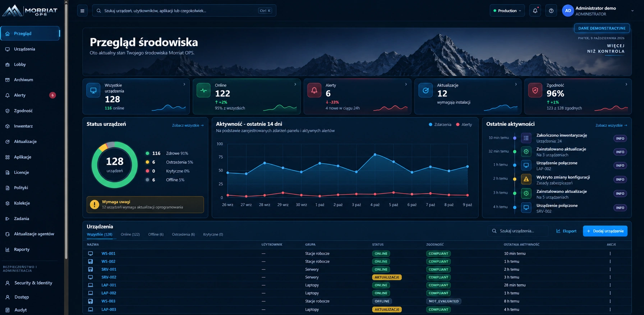Click the chevron on the Alerty card
Viewport: 644px width, 315px height.
pos(406,84)
